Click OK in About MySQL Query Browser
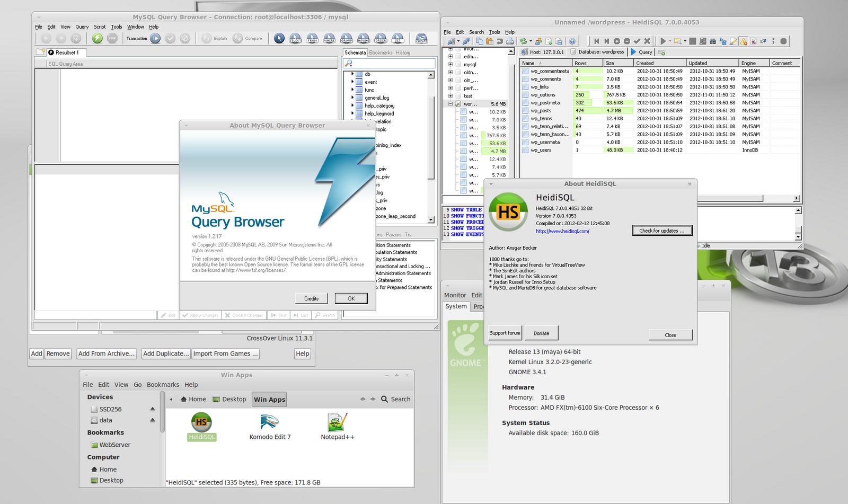Image resolution: width=848 pixels, height=504 pixels. 351,298
